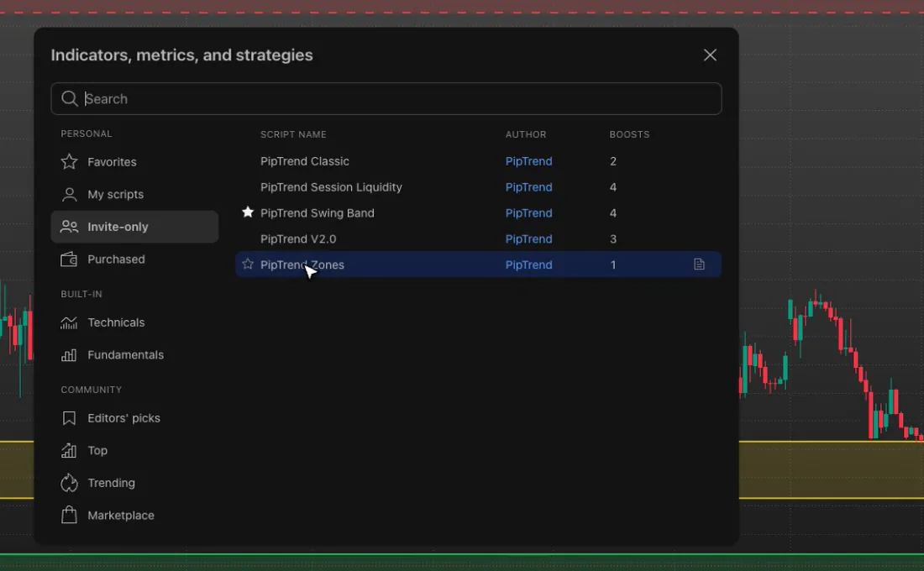Open source code icon for PipTrend Zones
Image resolution: width=924 pixels, height=571 pixels.
pos(699,265)
